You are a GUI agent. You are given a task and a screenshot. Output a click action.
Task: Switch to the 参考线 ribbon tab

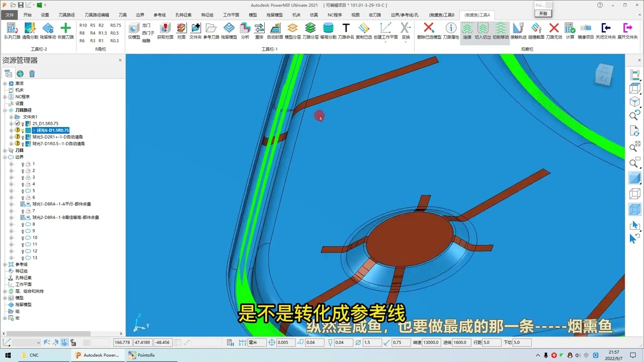[x=159, y=15]
